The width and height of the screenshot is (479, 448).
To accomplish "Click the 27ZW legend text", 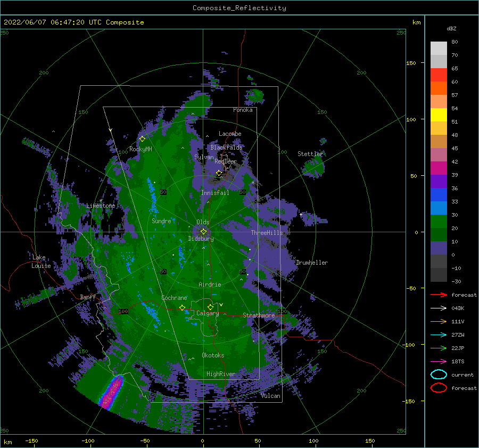I will pos(458,335).
